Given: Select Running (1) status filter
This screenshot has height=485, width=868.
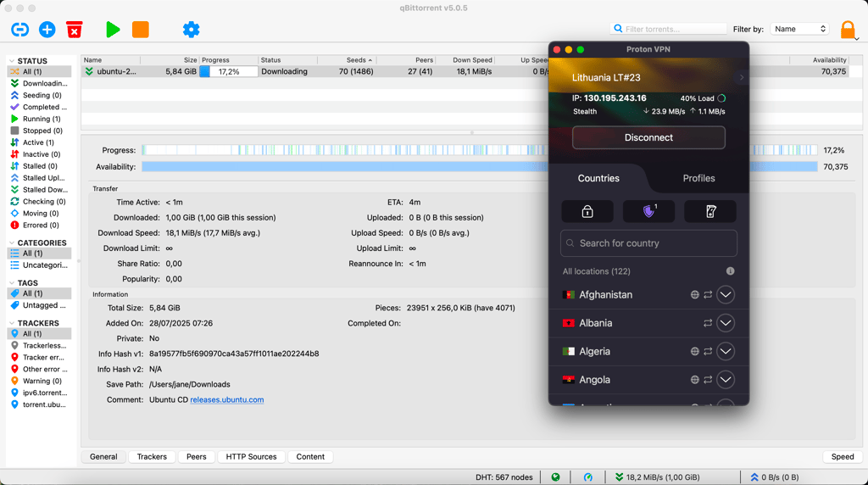Looking at the screenshot, I should pos(39,119).
